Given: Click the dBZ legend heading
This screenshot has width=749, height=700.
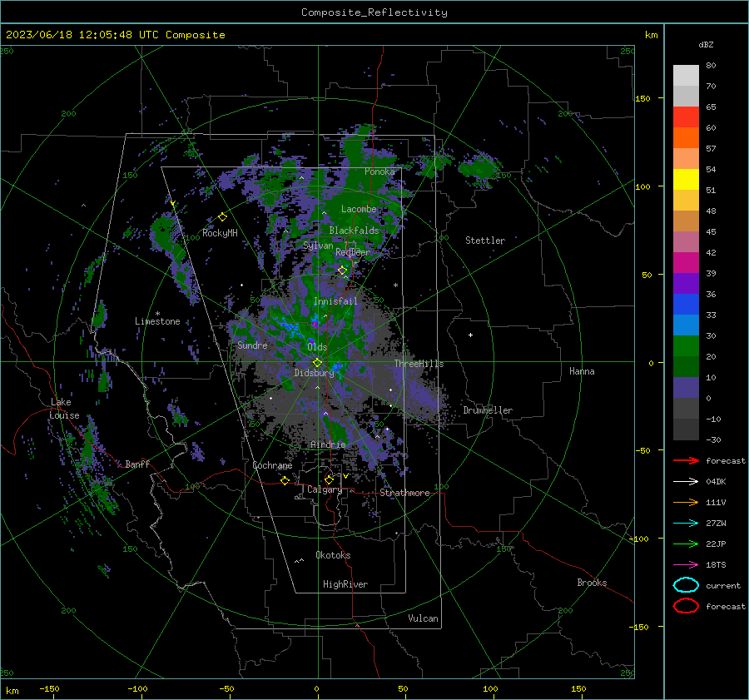Looking at the screenshot, I should tap(706, 44).
